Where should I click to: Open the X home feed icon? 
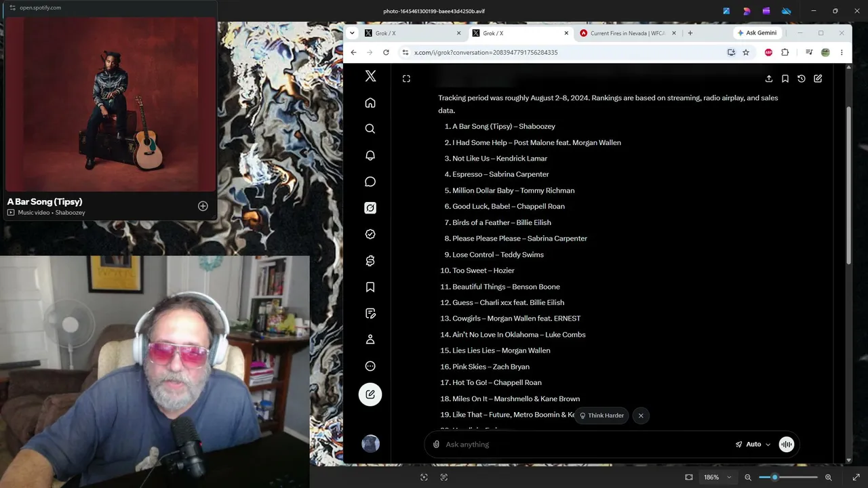tap(370, 103)
